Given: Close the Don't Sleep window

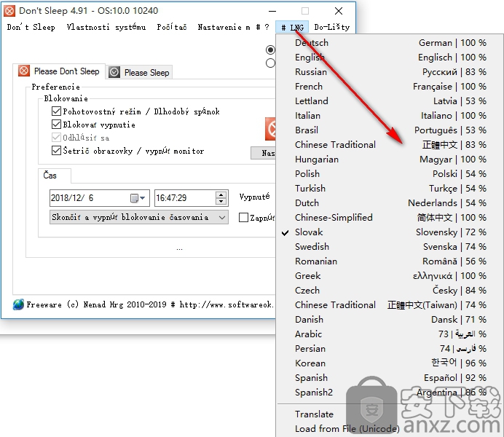Looking at the screenshot, I should [x=338, y=11].
